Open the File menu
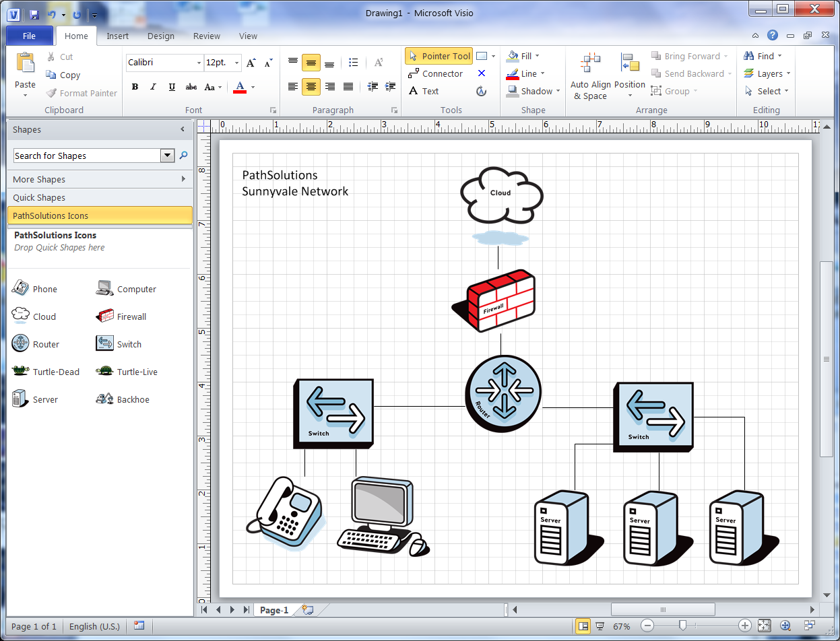This screenshot has width=840, height=641. (30, 36)
